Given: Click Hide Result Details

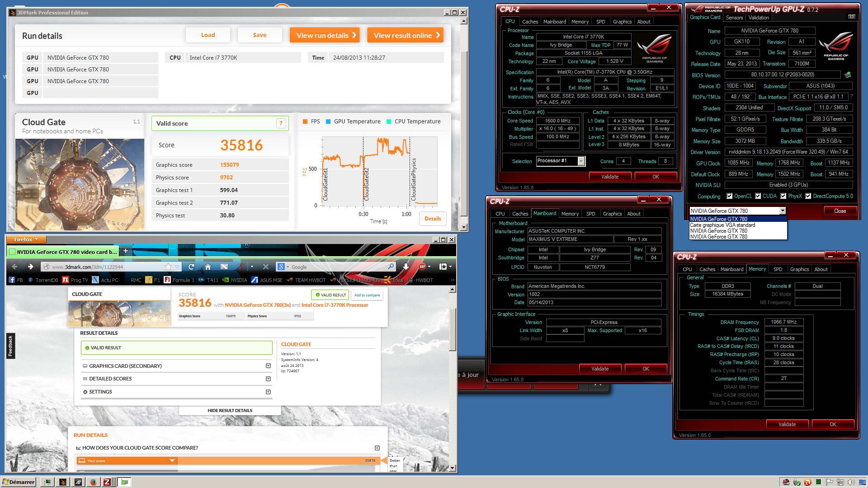Looking at the screenshot, I should click(230, 411).
